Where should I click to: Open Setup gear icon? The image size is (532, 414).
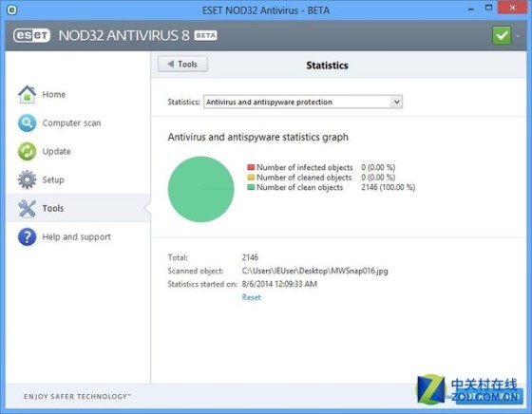pos(28,179)
